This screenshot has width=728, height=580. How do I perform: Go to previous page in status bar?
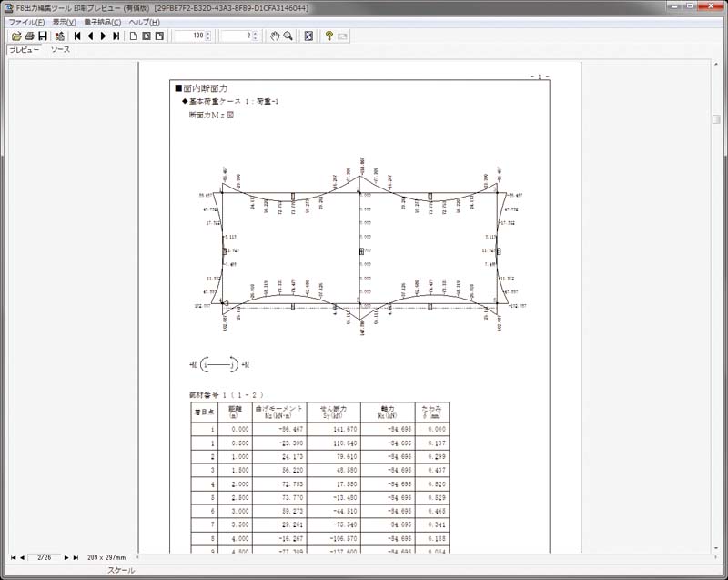pyautogui.click(x=22, y=557)
